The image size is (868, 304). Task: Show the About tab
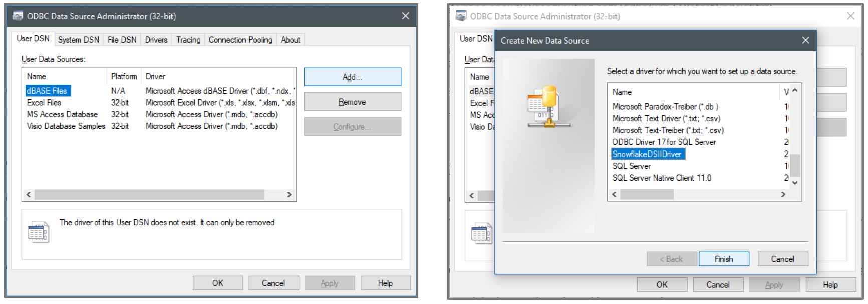click(291, 40)
